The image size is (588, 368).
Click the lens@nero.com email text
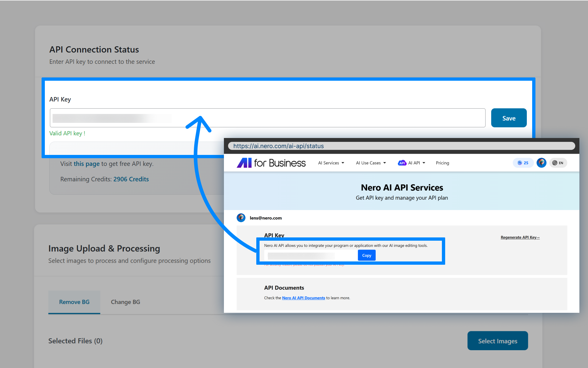click(265, 218)
